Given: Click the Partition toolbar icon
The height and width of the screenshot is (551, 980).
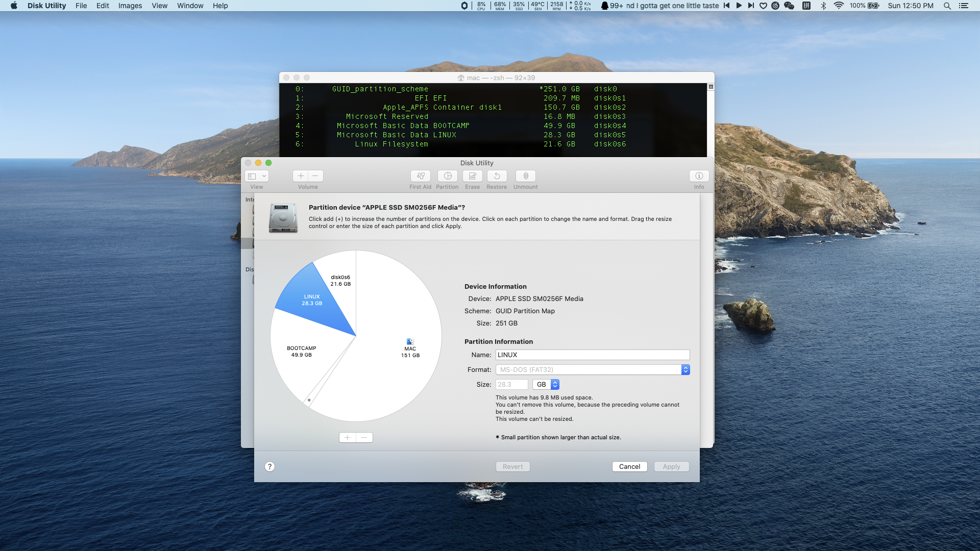Looking at the screenshot, I should tap(447, 176).
